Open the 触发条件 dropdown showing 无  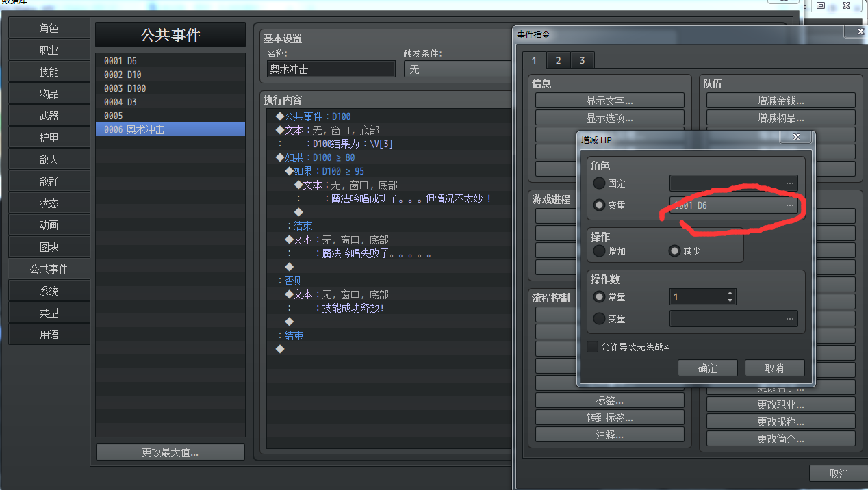pos(457,69)
